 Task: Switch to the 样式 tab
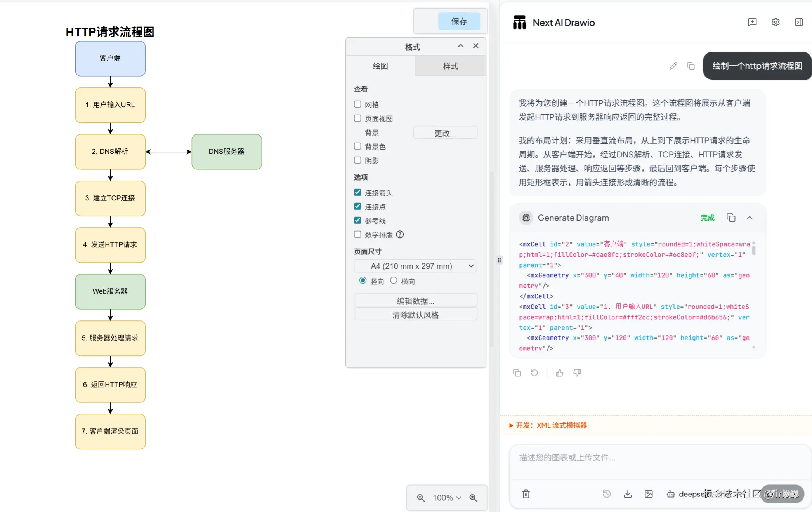450,66
